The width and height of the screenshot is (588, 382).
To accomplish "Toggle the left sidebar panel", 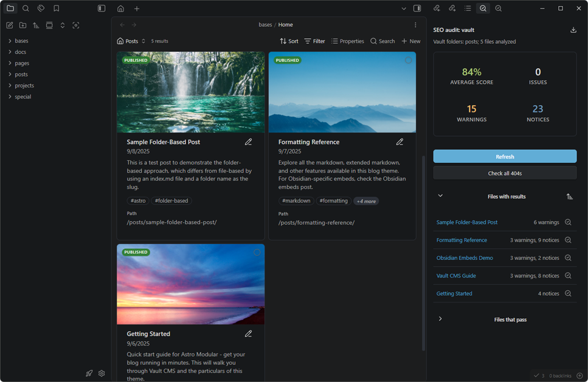I will tap(101, 8).
